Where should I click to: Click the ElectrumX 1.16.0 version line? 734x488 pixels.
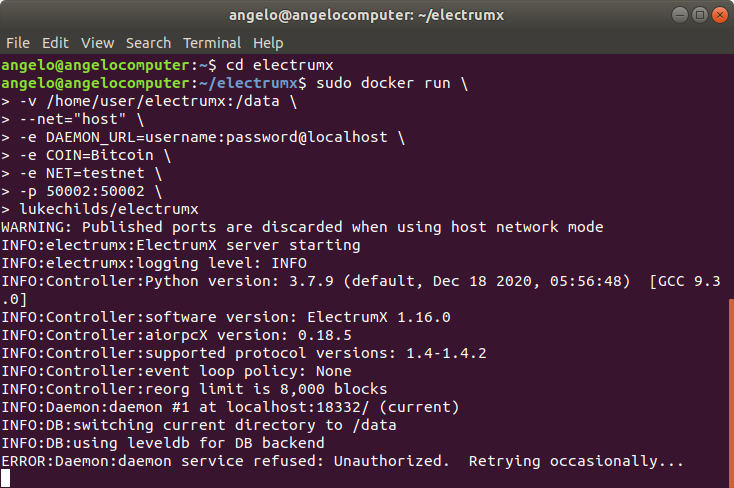(226, 317)
